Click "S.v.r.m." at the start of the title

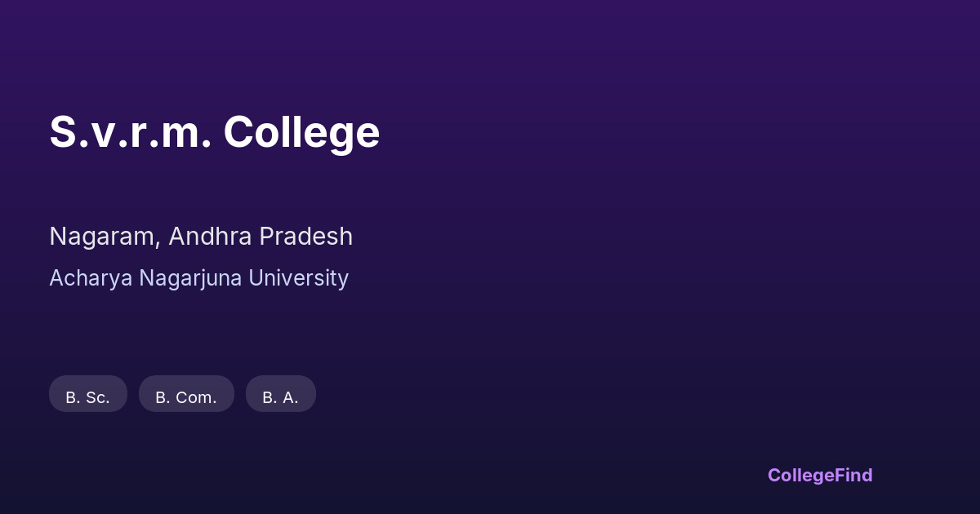(x=131, y=131)
